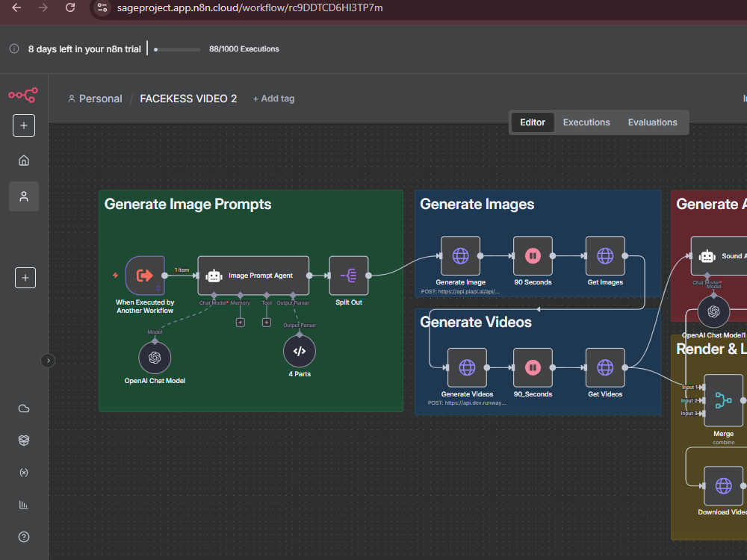The height and width of the screenshot is (560, 747).
Task: Click the Split Out node output connector
Action: [x=368, y=276]
